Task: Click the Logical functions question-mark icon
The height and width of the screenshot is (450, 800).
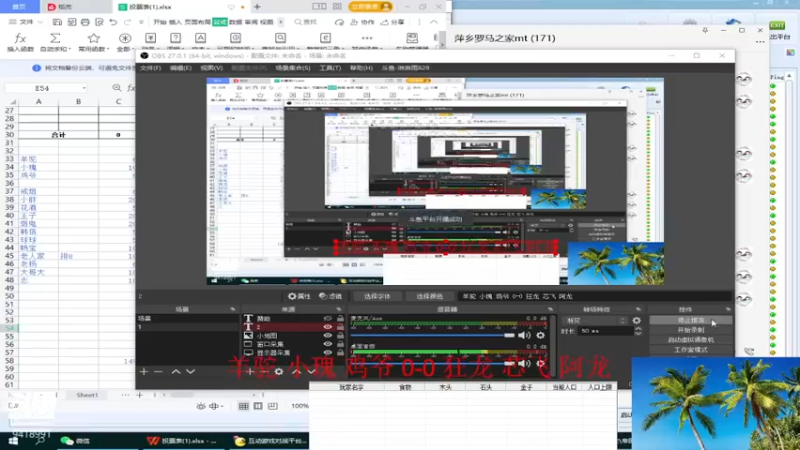Action: [175, 38]
